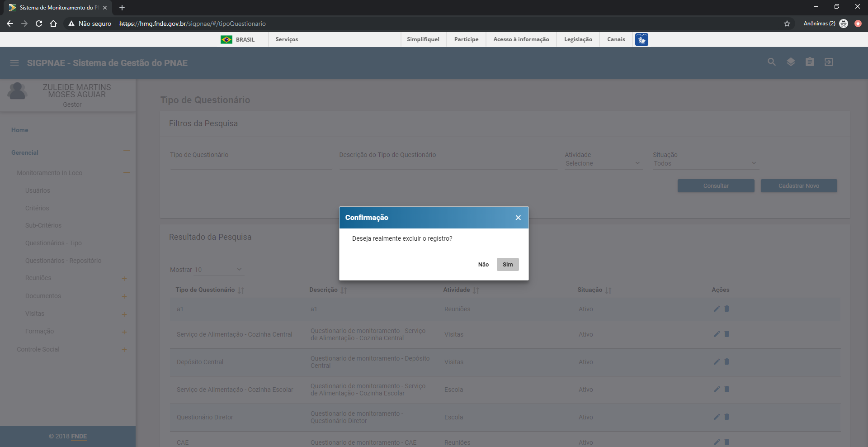868x447 pixels.
Task: Reload the page in browser
Action: point(39,24)
